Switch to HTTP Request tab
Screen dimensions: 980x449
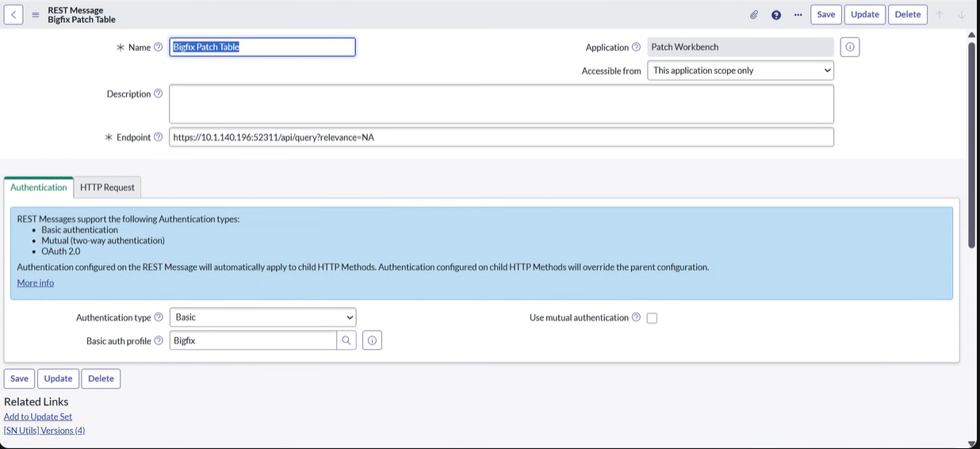click(x=107, y=187)
